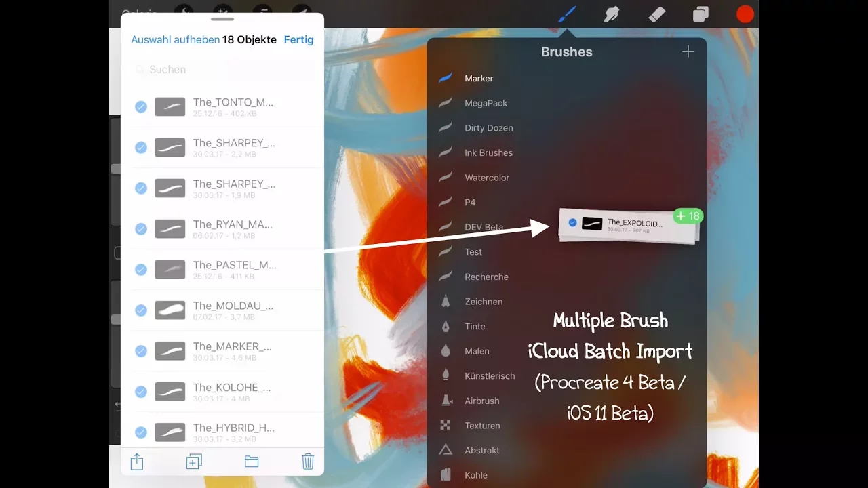
Task: Add a new brush with plus icon
Action: 688,52
